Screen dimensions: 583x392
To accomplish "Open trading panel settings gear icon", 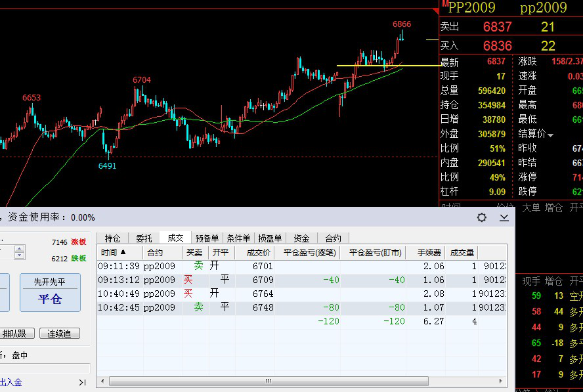I will click(x=481, y=217).
